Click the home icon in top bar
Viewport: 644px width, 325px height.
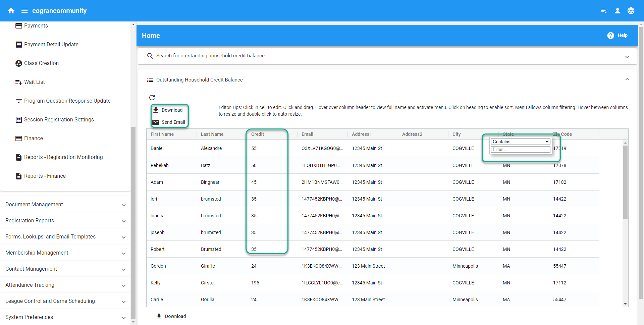tap(11, 11)
